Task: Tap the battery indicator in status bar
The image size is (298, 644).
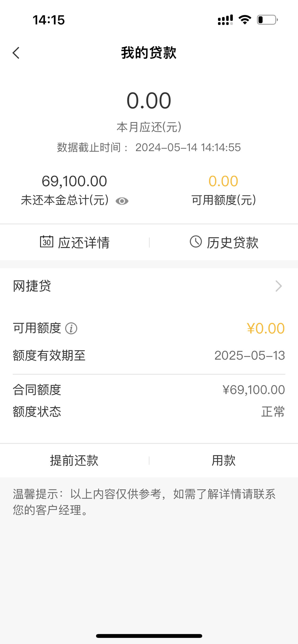Action: pyautogui.click(x=267, y=20)
